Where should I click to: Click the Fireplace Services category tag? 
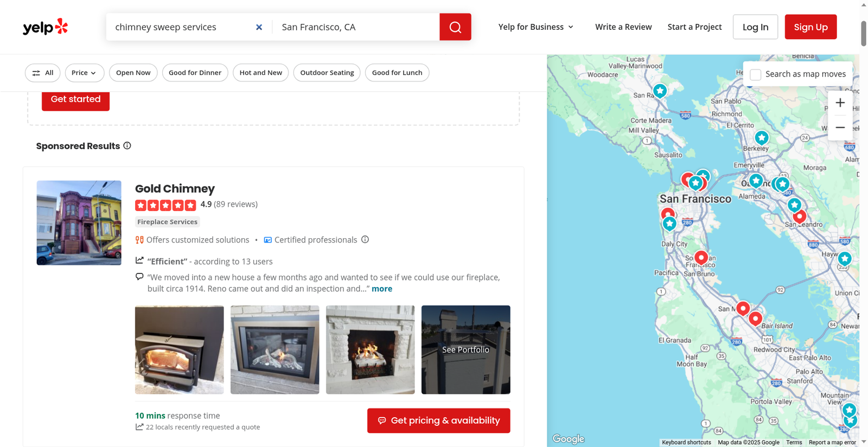click(x=167, y=222)
